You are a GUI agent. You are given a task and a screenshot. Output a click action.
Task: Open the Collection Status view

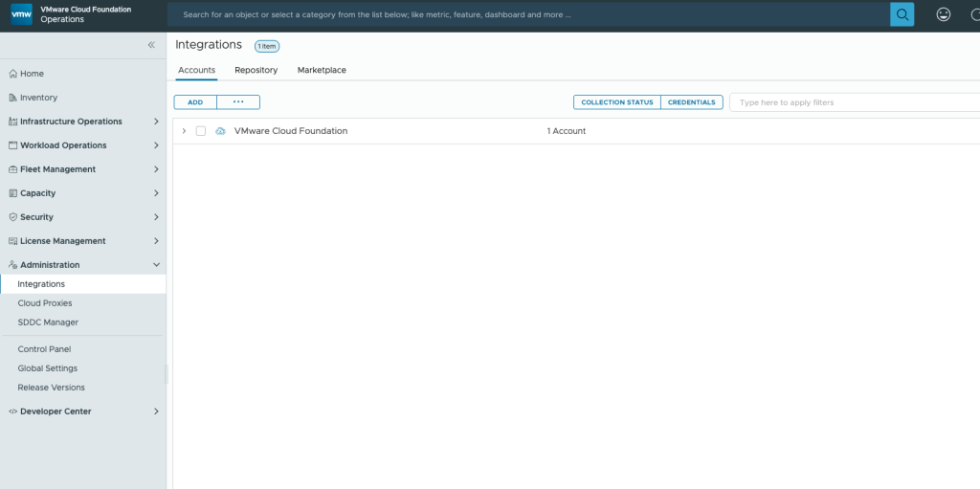click(x=617, y=102)
